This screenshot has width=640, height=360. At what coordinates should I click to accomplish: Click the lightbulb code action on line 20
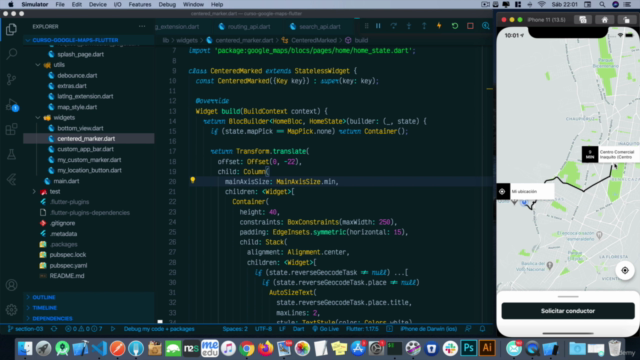tap(193, 180)
